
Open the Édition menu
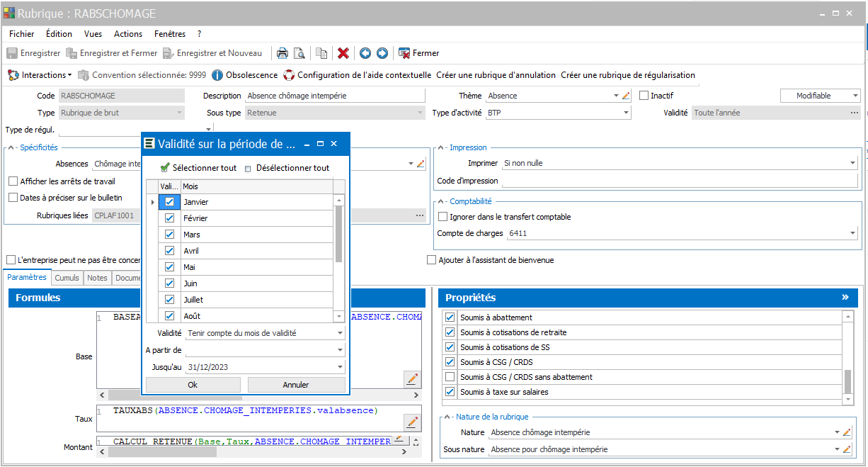(x=59, y=34)
